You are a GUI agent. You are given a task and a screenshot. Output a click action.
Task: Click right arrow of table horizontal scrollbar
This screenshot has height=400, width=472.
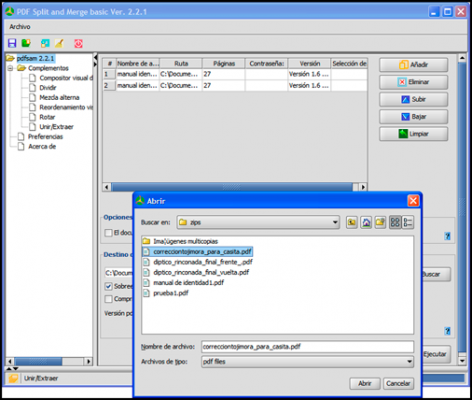[x=363, y=187]
